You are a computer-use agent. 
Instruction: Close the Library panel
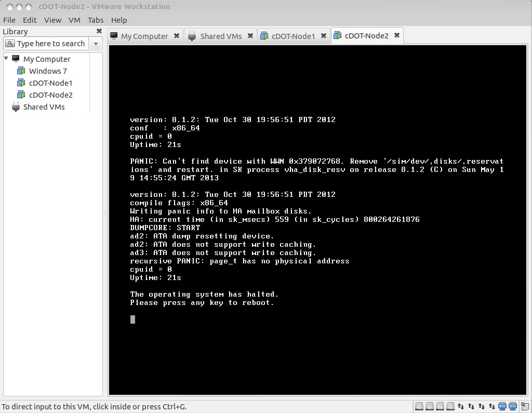pos(99,31)
